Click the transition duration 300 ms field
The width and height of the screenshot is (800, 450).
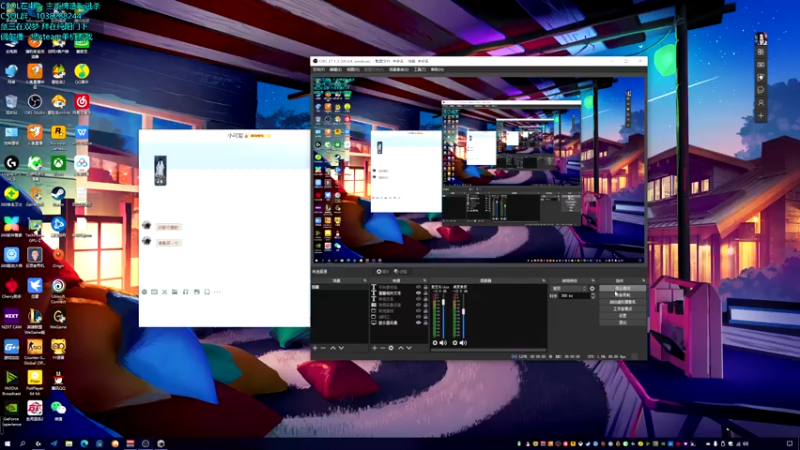pyautogui.click(x=574, y=296)
